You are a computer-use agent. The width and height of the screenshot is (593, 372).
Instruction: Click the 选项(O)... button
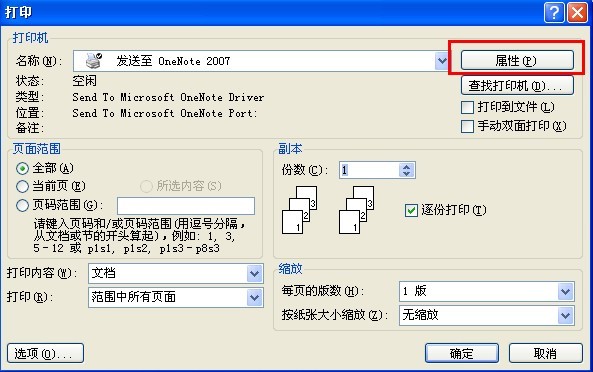pyautogui.click(x=45, y=353)
